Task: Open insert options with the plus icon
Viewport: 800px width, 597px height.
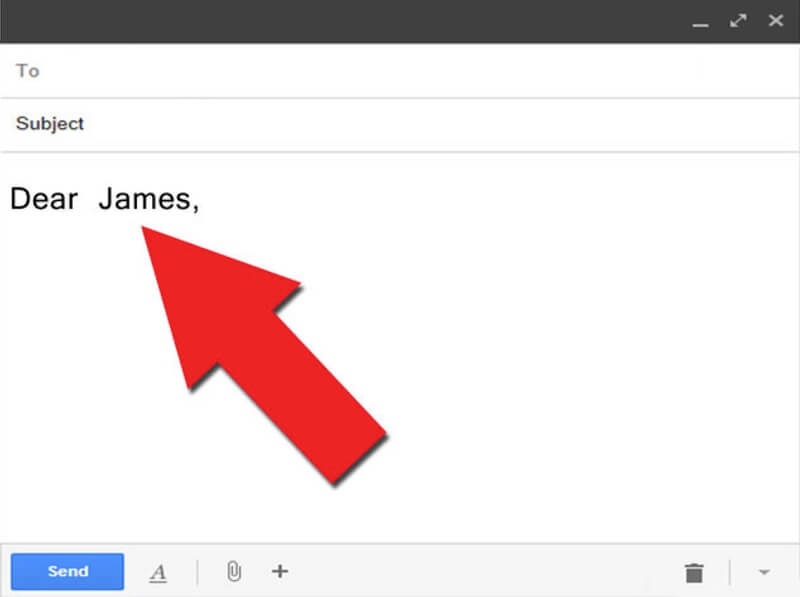Action: click(280, 571)
